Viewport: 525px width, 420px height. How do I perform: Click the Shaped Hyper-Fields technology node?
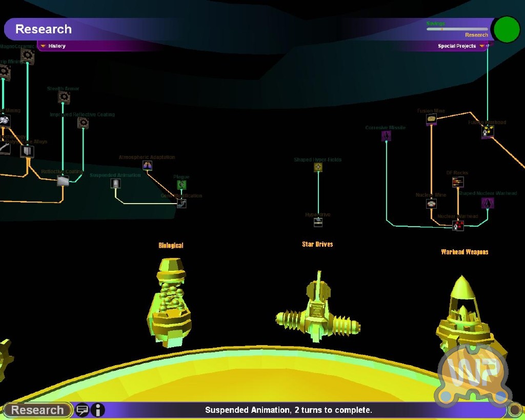(x=318, y=167)
